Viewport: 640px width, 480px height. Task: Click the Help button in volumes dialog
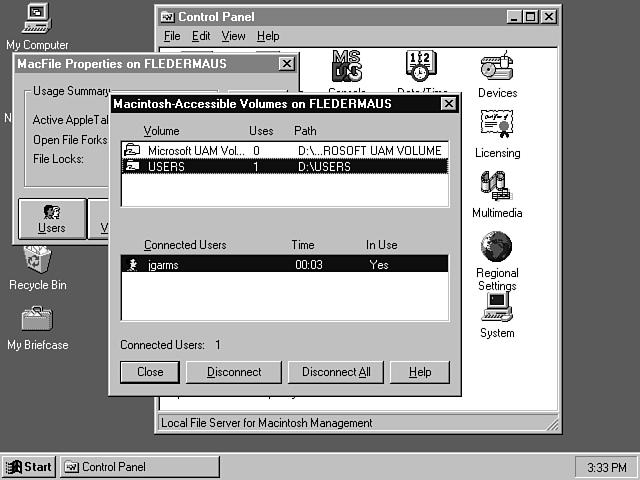(419, 372)
